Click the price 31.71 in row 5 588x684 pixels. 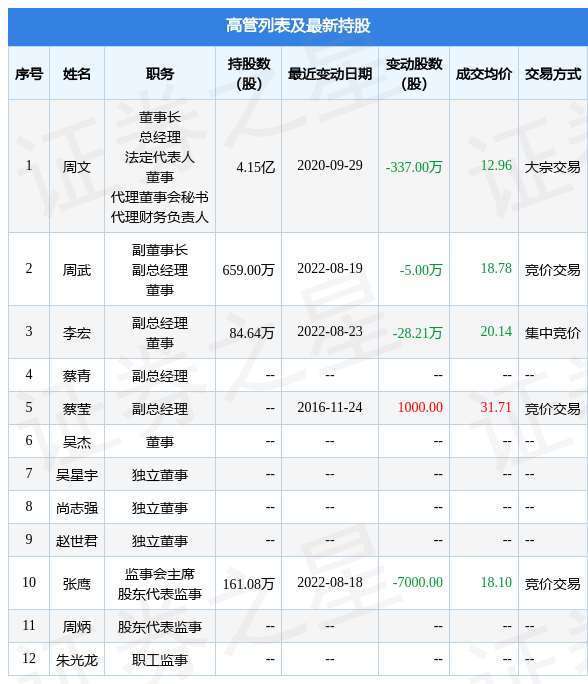coord(496,407)
